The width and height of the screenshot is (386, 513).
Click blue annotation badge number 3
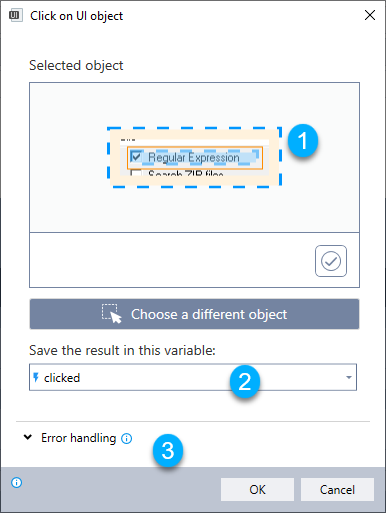pyautogui.click(x=168, y=450)
